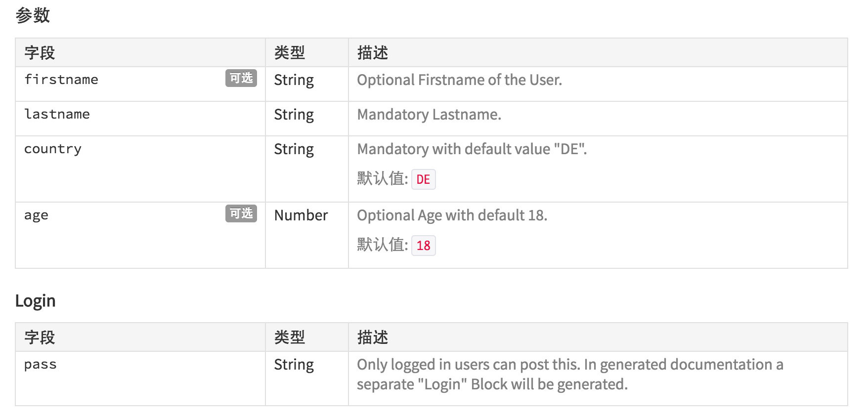
Task: Click the 参数 section heading
Action: [33, 15]
